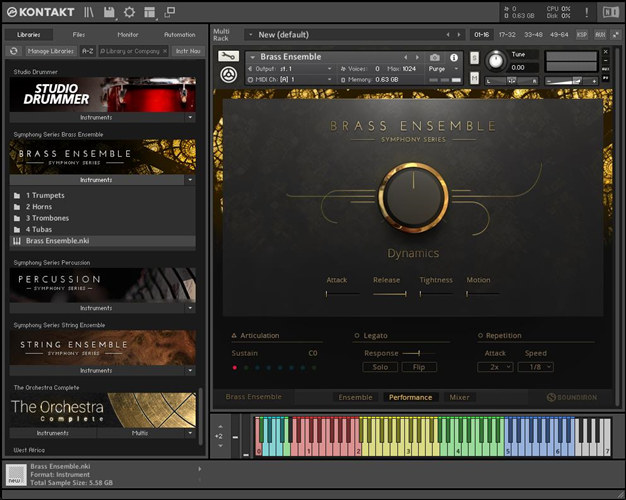Toggle the Legato enable button
Screen dimensions: 626x500
tap(358, 336)
